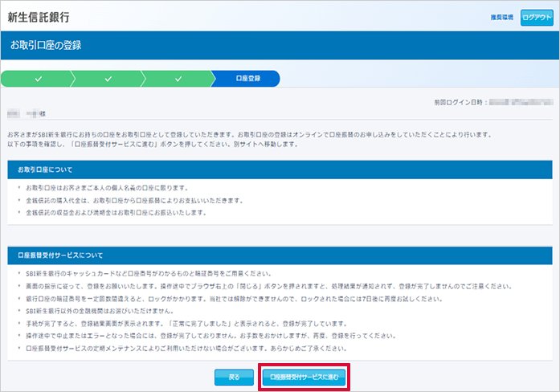Click the お取引口座の登録 page title
The height and width of the screenshot is (392, 560).
pos(46,45)
